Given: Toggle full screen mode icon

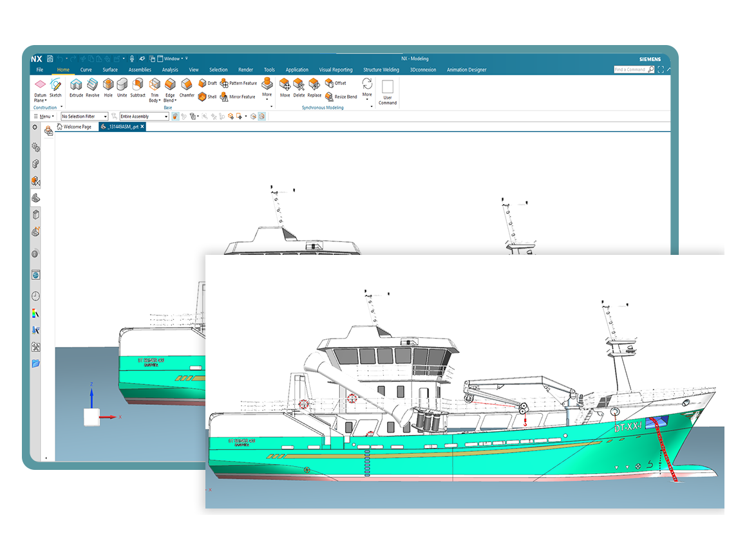Looking at the screenshot, I should click(661, 70).
